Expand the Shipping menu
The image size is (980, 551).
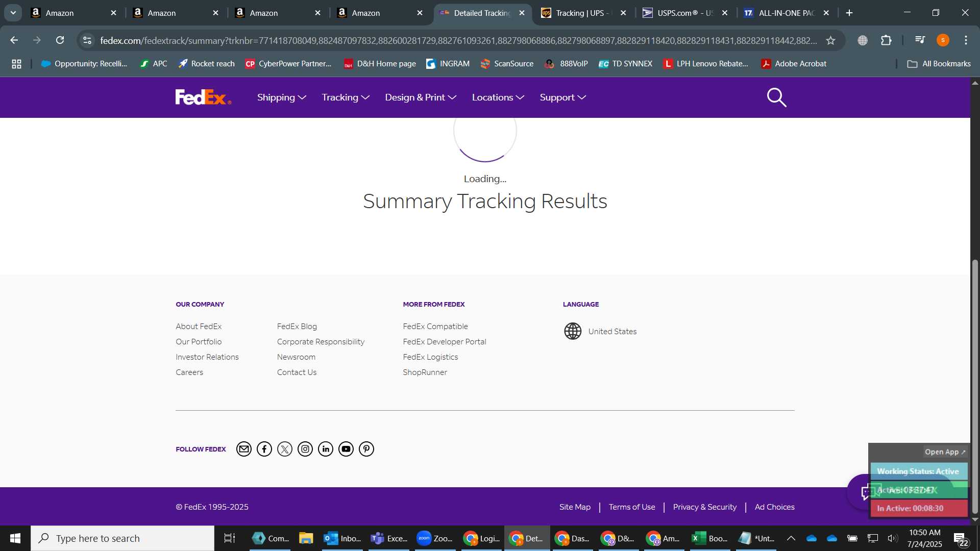click(281, 97)
